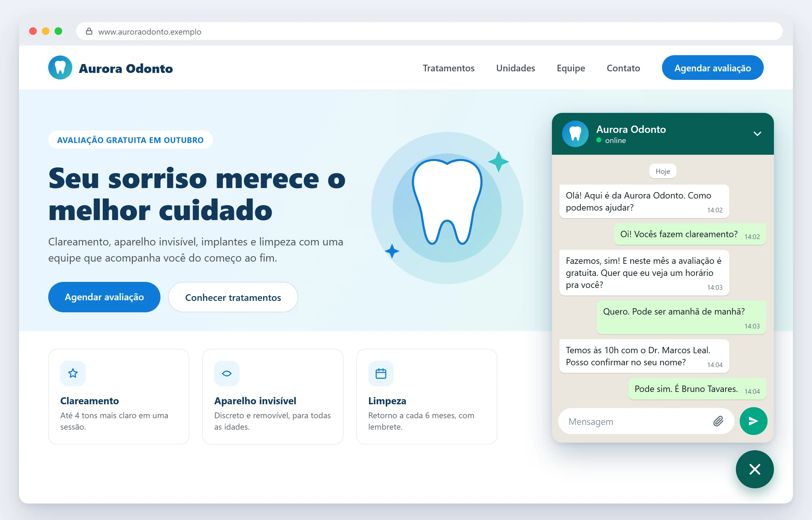Image resolution: width=812 pixels, height=520 pixels.
Task: Click the hero headline 'Seu sorriso merece o melhor cuidado'
Action: (x=197, y=194)
